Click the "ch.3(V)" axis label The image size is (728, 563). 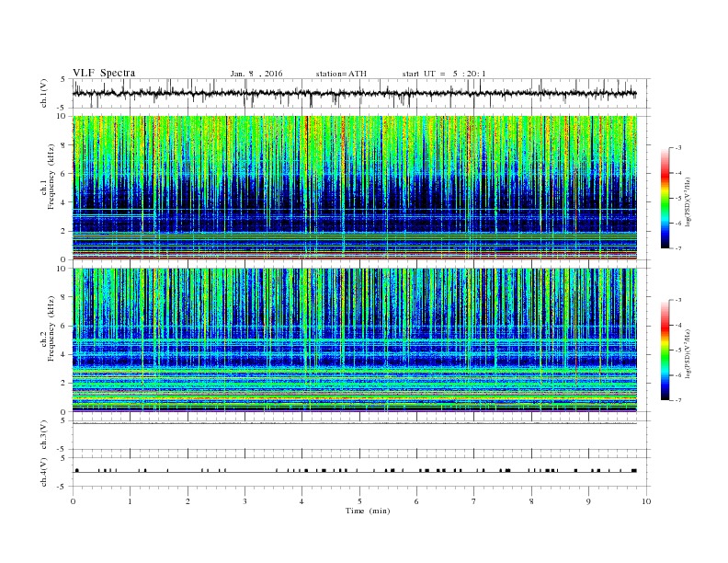point(44,435)
